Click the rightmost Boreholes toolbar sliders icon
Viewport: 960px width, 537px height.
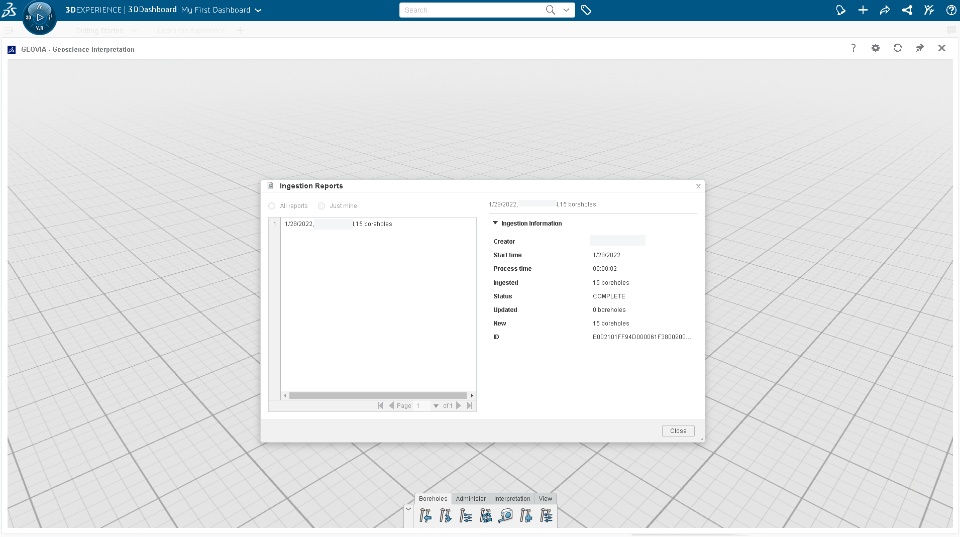click(x=546, y=516)
